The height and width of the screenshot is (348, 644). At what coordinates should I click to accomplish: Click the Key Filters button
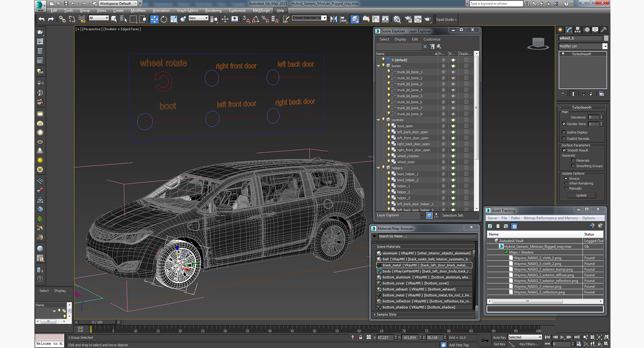529,344
